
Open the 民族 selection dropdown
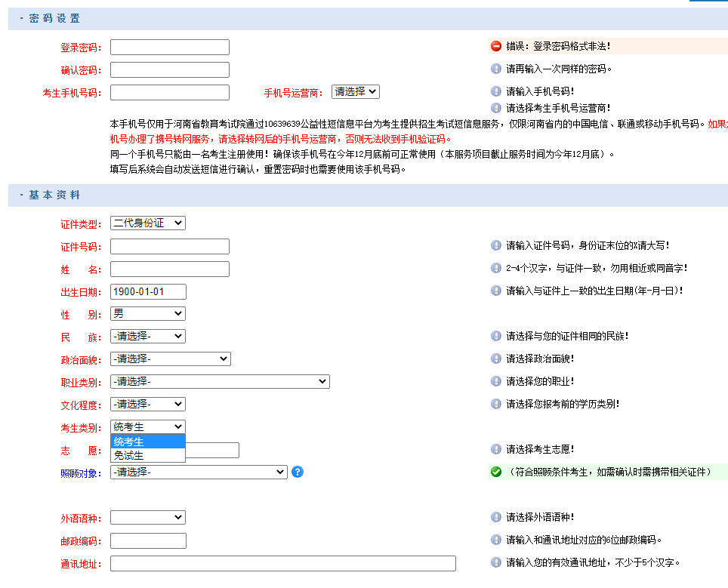coord(148,336)
